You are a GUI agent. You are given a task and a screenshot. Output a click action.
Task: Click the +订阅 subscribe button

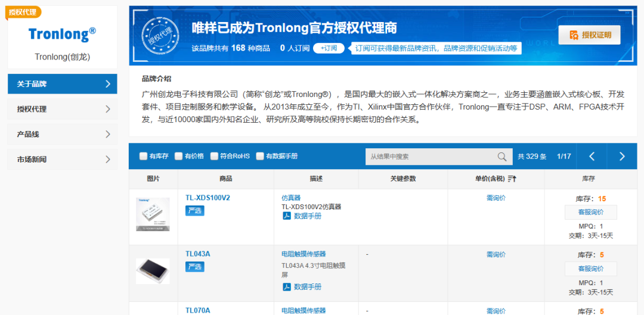pos(329,48)
